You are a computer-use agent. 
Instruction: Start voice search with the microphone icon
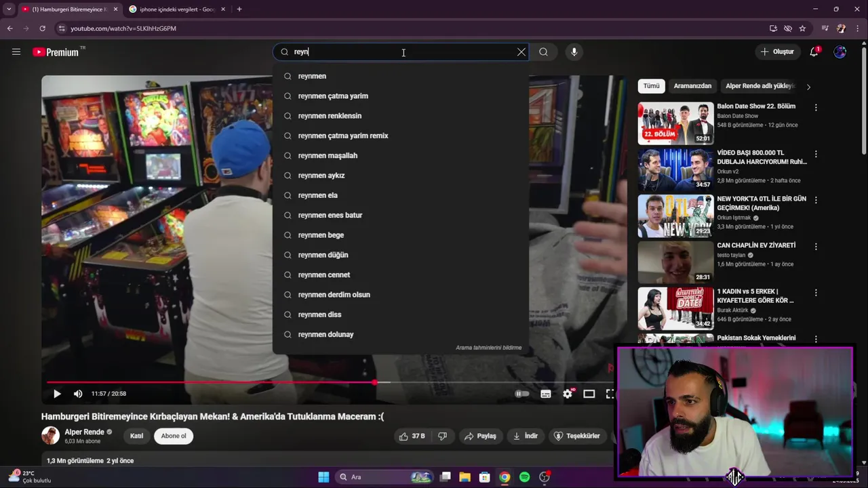point(574,52)
